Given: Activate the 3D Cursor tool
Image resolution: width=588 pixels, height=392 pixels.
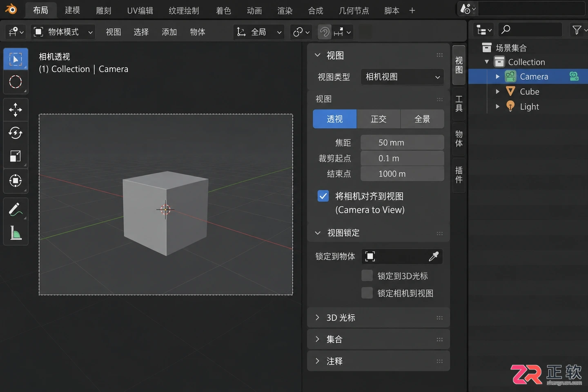Looking at the screenshot, I should pyautogui.click(x=16, y=82).
